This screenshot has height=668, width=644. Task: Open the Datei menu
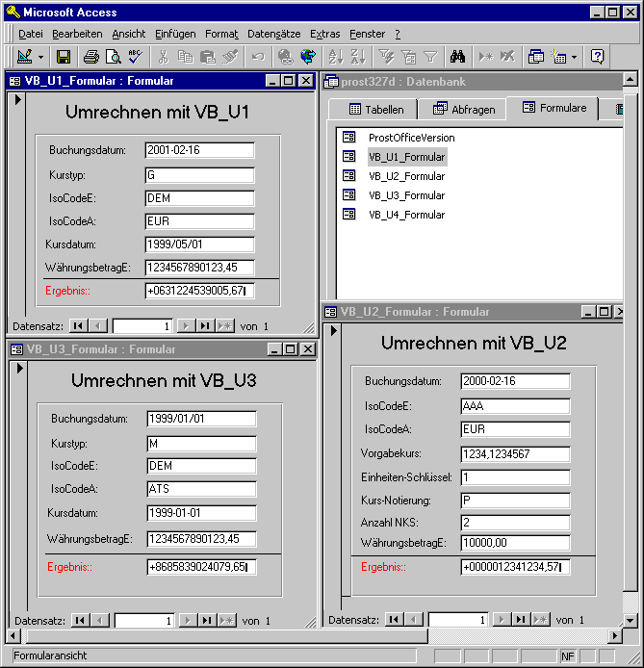pos(30,34)
